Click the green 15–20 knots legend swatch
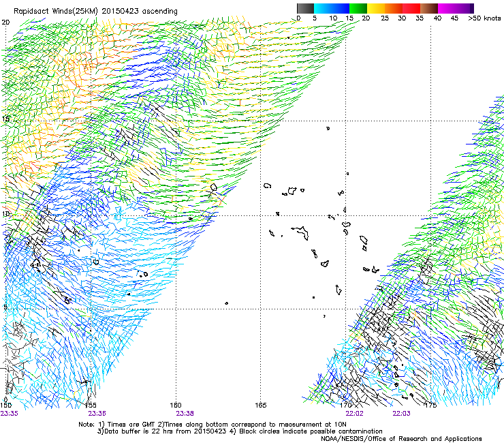The image size is (504, 443). pyautogui.click(x=358, y=8)
